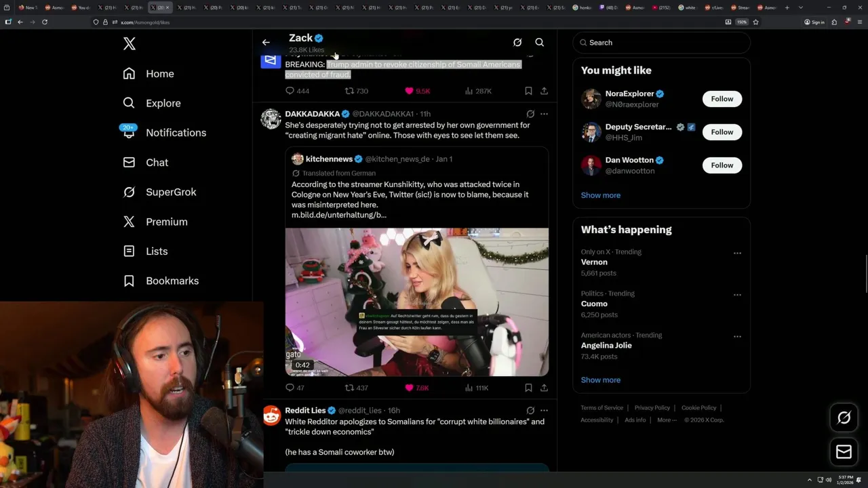Open a new browser tab
The image size is (868, 488).
click(787, 7)
